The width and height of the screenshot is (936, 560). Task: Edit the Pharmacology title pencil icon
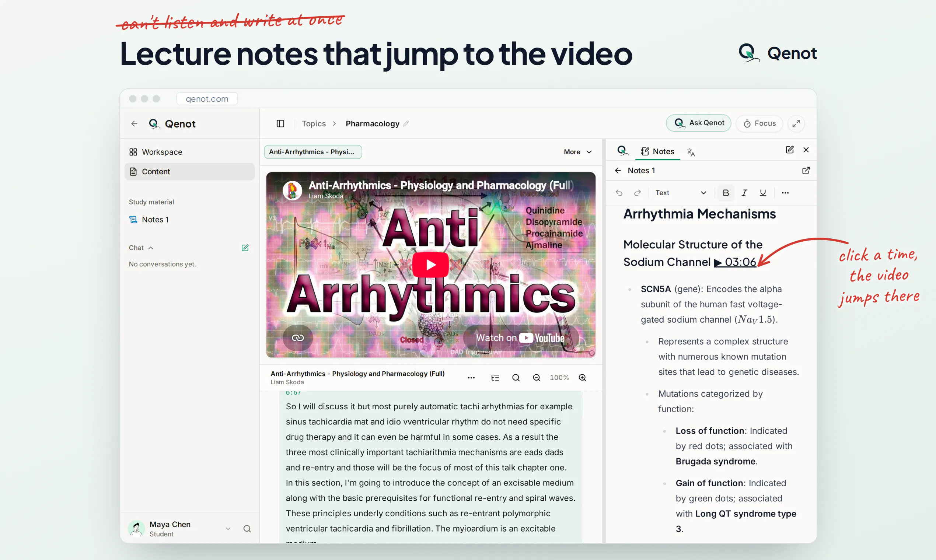click(406, 124)
